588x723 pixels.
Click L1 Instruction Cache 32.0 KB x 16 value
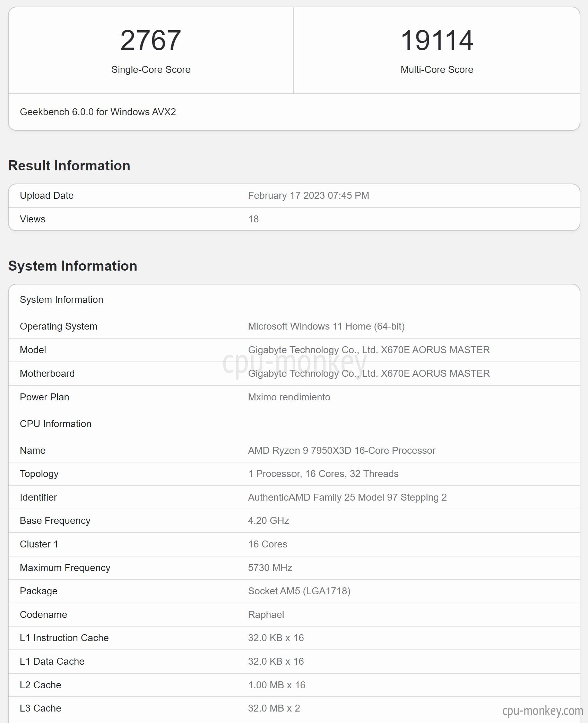pyautogui.click(x=276, y=638)
